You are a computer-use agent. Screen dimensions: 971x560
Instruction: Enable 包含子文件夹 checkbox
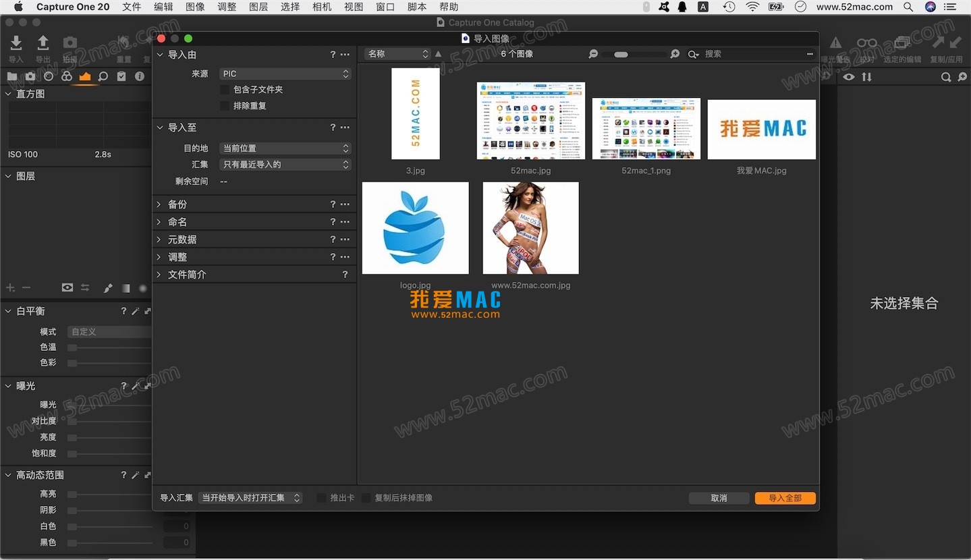click(x=225, y=90)
